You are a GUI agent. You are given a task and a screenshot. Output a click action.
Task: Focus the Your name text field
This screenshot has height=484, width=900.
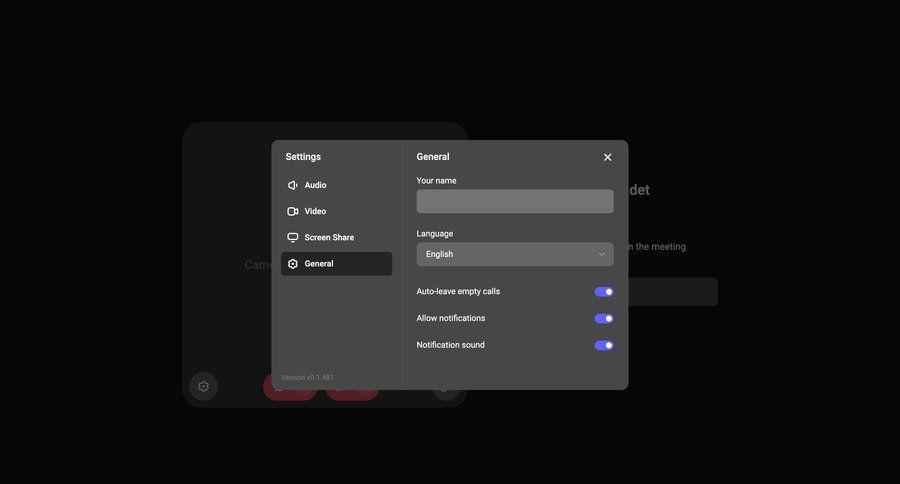(515, 202)
